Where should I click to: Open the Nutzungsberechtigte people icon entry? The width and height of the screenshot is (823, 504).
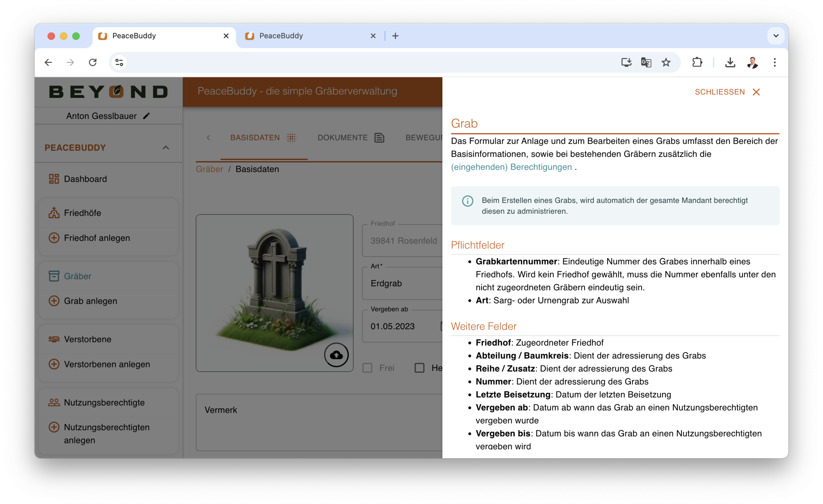(54, 402)
